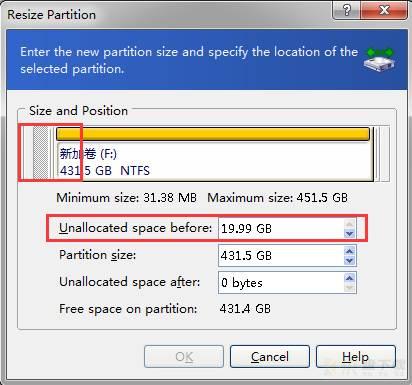The height and width of the screenshot is (385, 412).
Task: Click the left resize handle of F: partition
Action: (52, 153)
